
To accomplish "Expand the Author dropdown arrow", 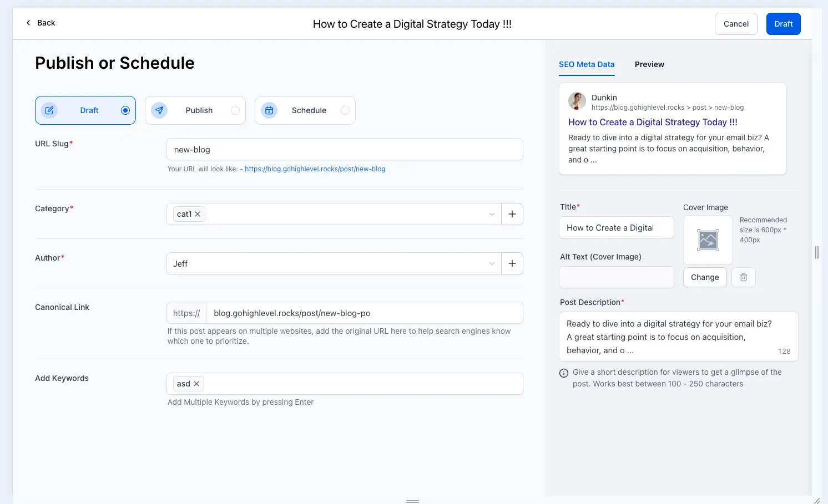I will point(492,263).
